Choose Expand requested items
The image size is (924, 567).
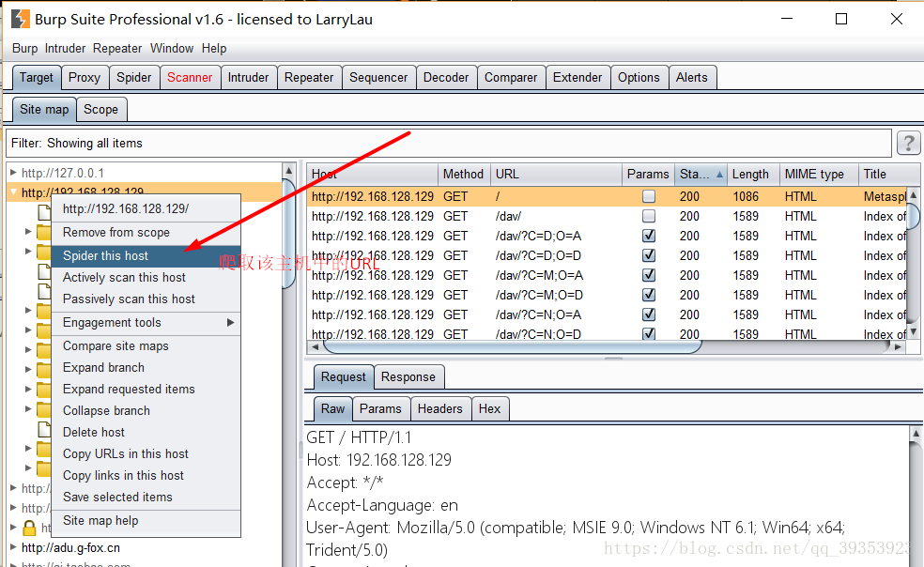tap(146, 389)
